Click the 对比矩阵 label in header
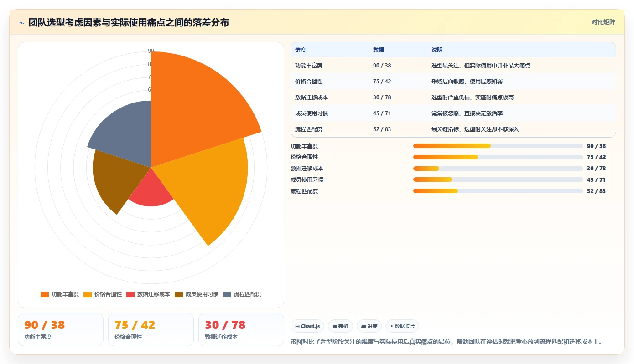This screenshot has height=364, width=634. pos(603,22)
